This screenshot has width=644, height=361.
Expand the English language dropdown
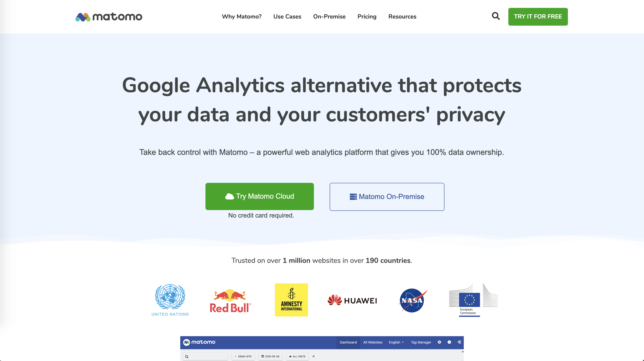pyautogui.click(x=396, y=342)
